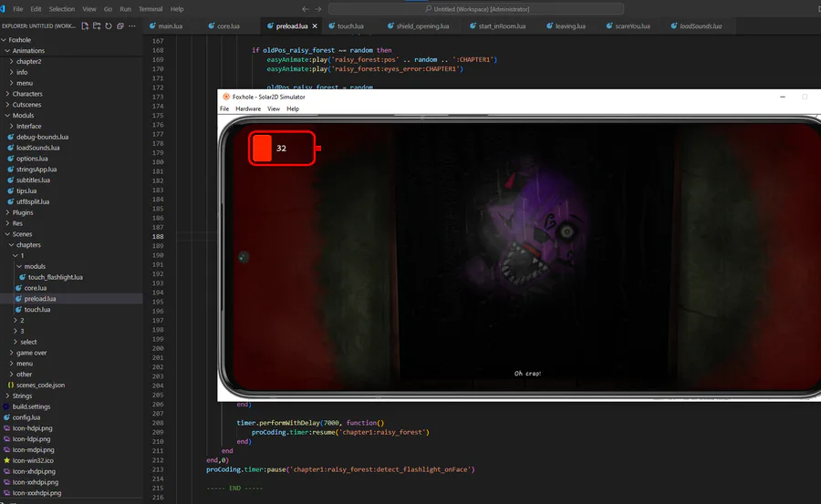Select preload.lua in the Explorer tree
821x504 pixels.
40,299
